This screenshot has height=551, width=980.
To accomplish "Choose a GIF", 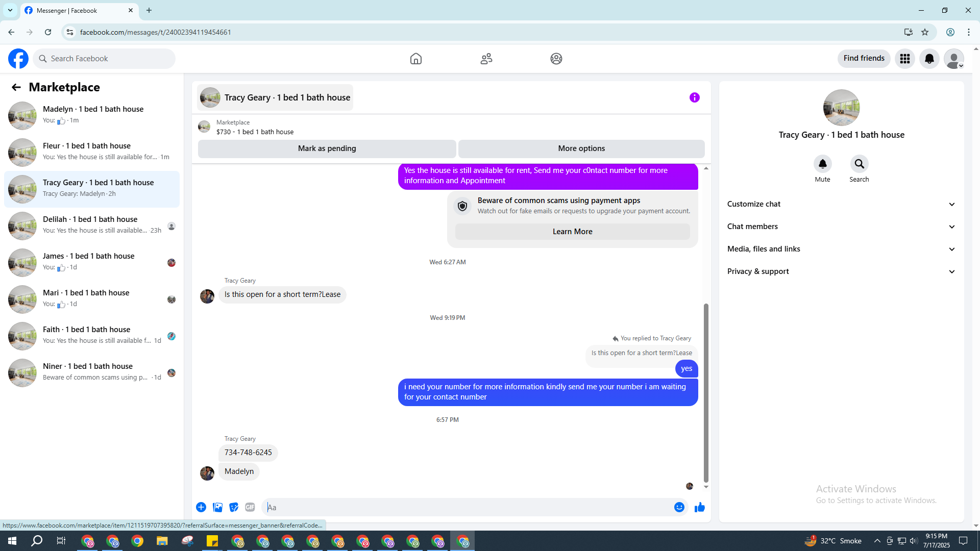I will 250,507.
